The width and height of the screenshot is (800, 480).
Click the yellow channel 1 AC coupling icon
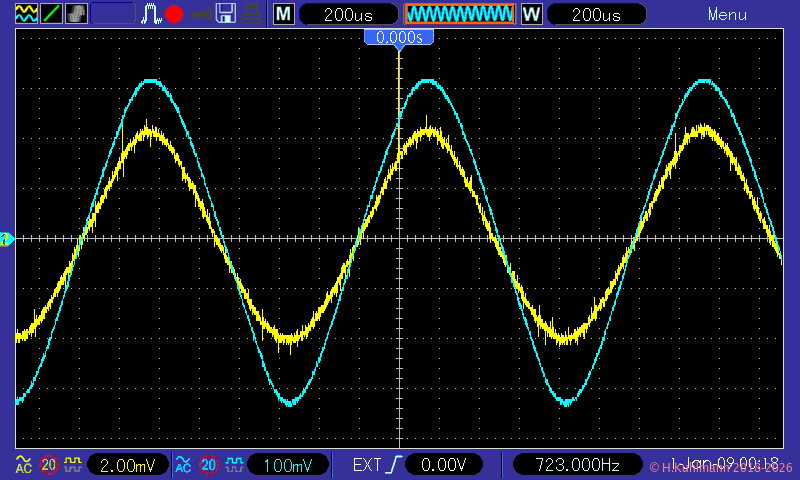(x=23, y=465)
